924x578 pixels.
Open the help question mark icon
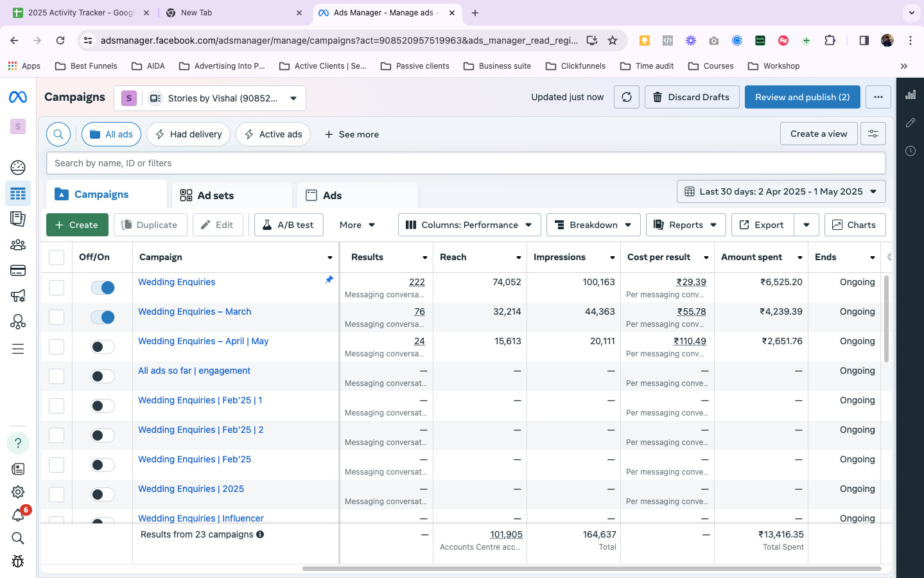tap(18, 443)
